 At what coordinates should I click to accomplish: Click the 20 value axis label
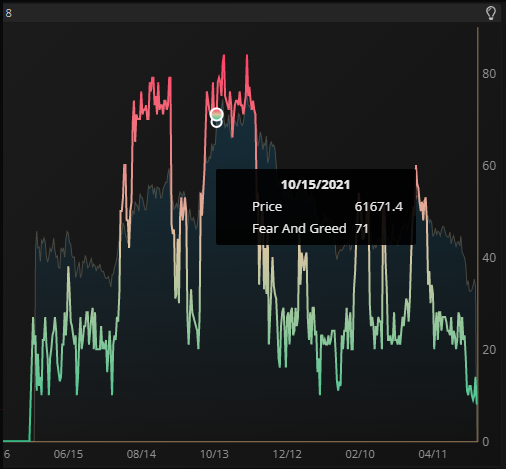(x=489, y=350)
